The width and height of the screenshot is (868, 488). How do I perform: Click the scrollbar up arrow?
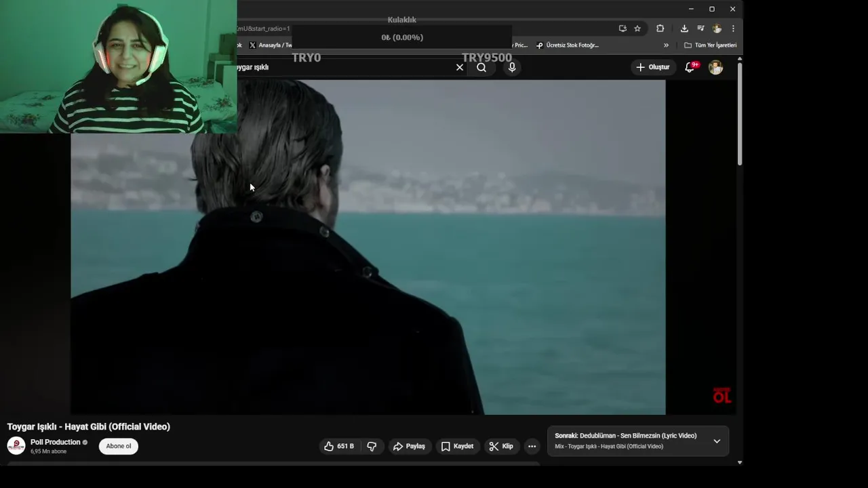pos(740,59)
